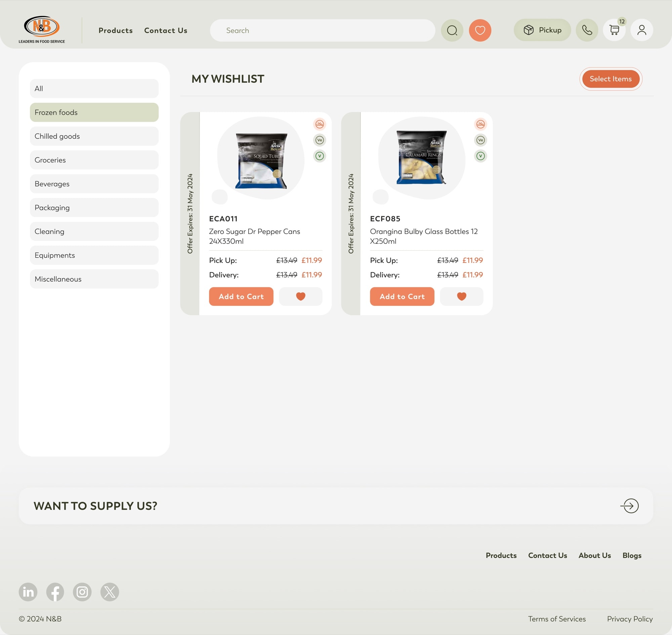Image resolution: width=672 pixels, height=635 pixels.
Task: Open the shopping cart icon
Action: tap(614, 30)
